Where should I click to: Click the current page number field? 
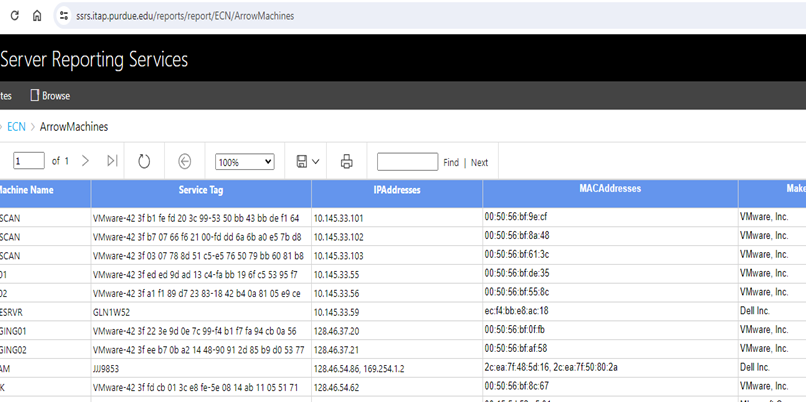[x=29, y=161]
